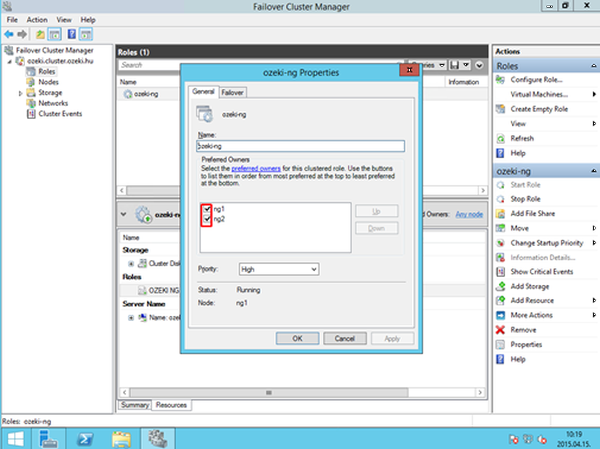The image size is (600, 449).
Task: Open the View menu
Action: [64, 20]
